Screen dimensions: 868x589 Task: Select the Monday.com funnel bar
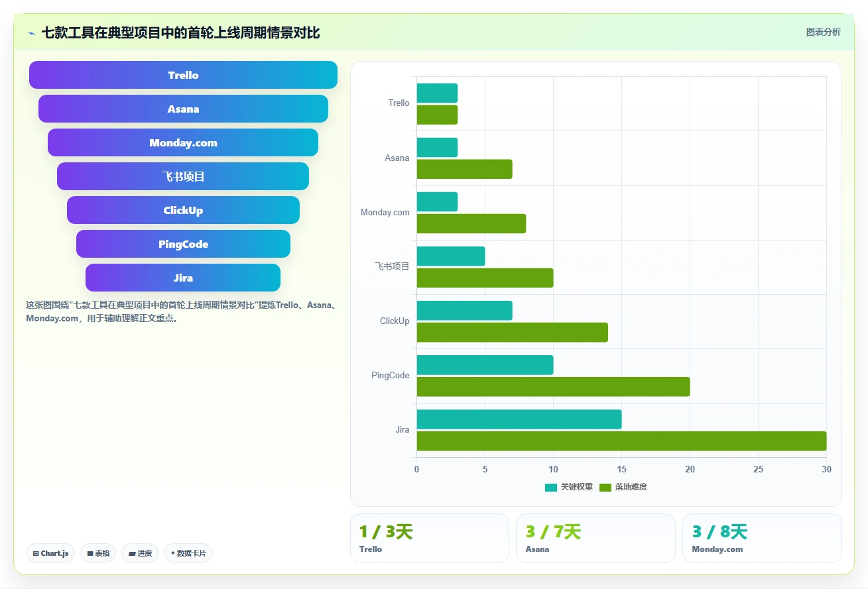183,142
